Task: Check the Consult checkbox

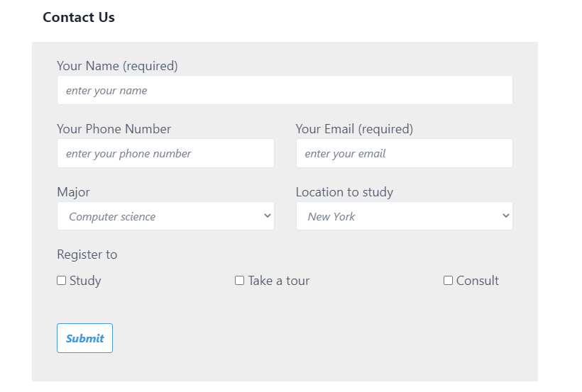Action: (x=448, y=281)
